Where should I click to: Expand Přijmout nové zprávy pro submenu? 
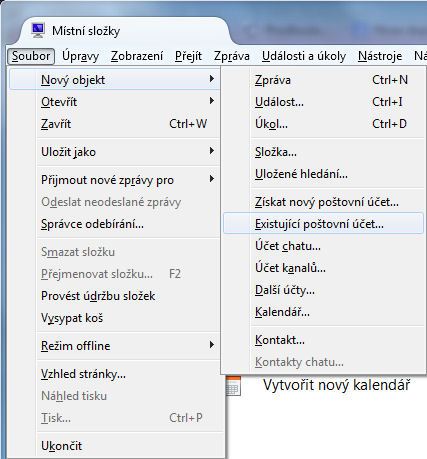pos(212,179)
